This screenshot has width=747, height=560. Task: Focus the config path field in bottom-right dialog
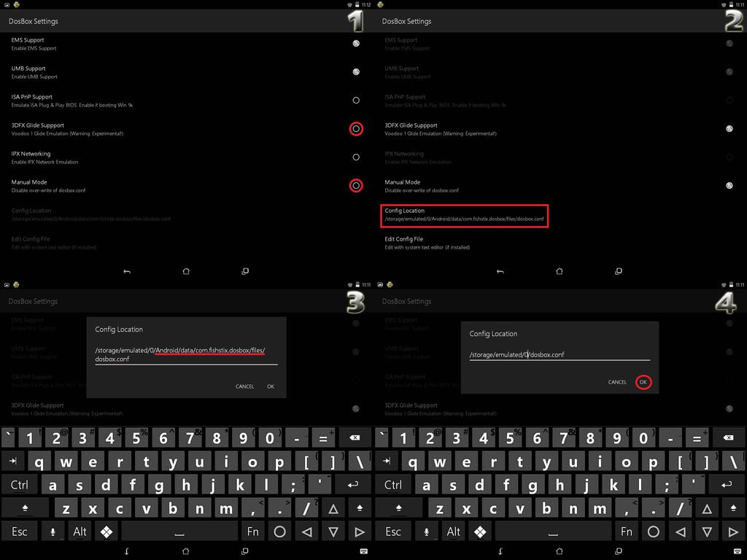[560, 355]
